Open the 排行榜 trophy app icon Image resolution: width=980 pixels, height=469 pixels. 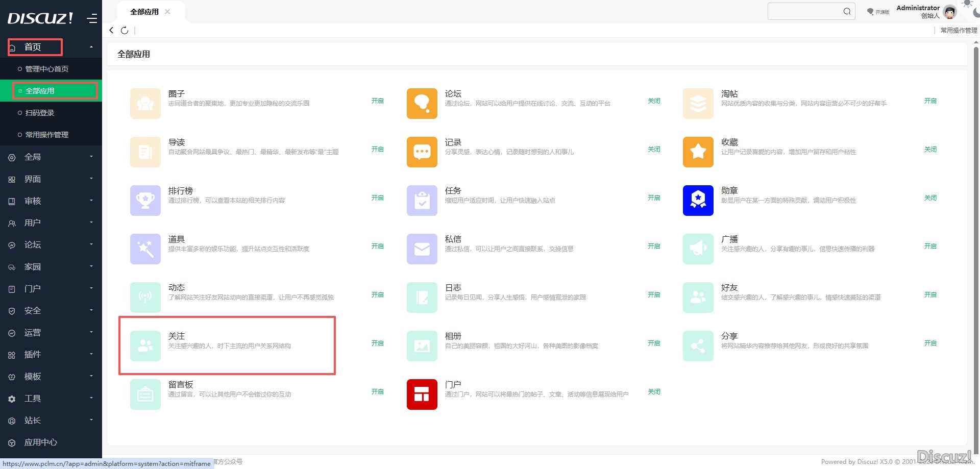(x=145, y=200)
